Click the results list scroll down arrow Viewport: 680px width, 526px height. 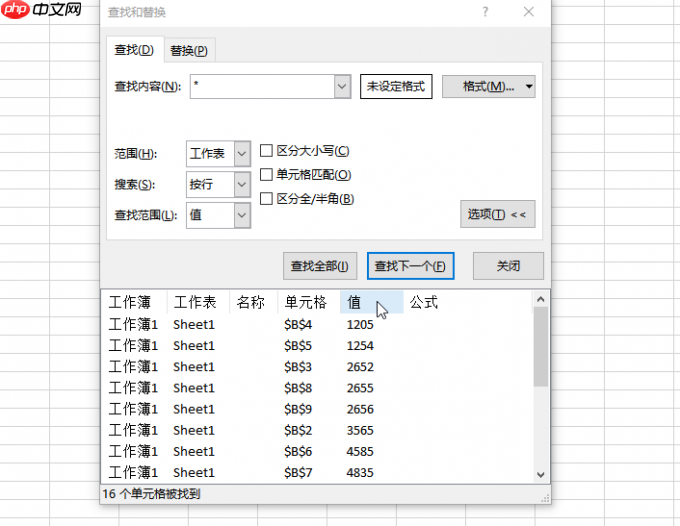click(540, 475)
